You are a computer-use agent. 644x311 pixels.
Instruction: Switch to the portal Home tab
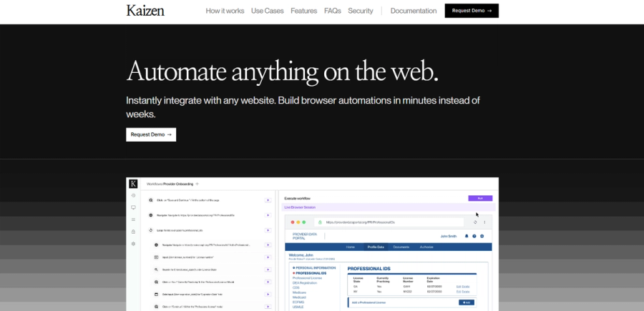pos(351,247)
